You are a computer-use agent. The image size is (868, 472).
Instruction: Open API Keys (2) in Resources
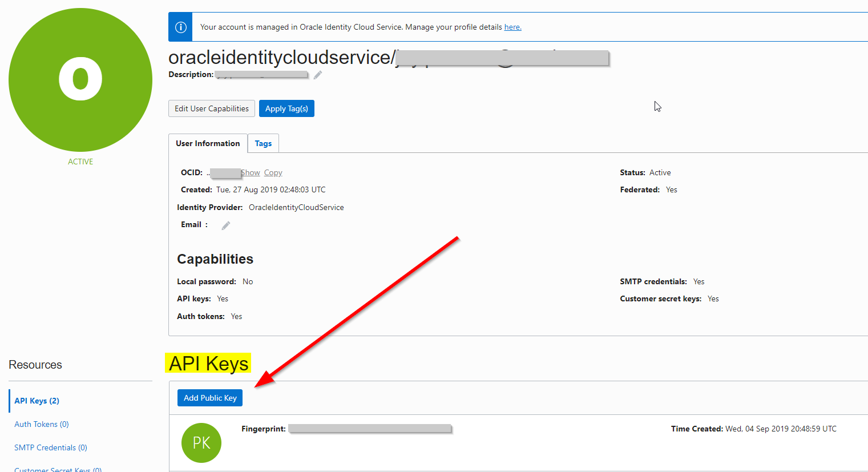pos(37,401)
